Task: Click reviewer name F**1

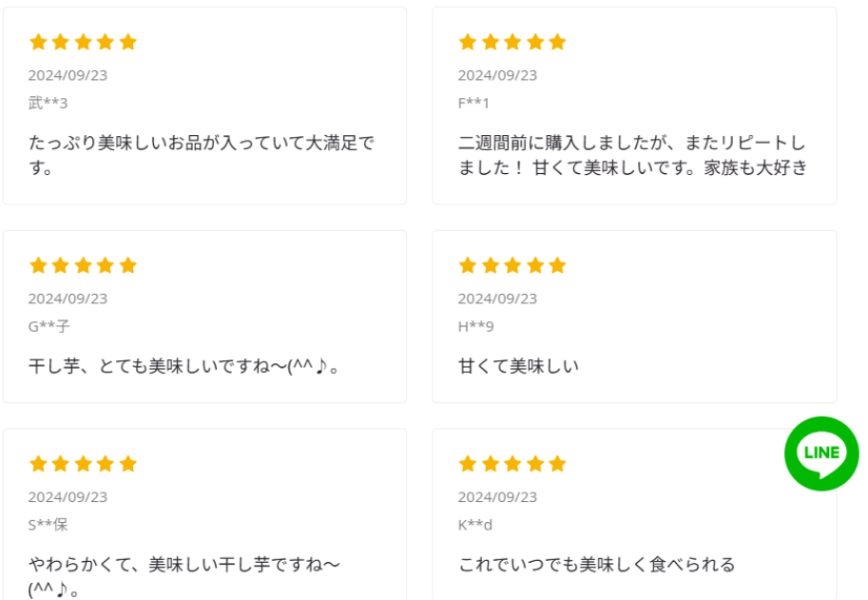Action: click(x=473, y=103)
